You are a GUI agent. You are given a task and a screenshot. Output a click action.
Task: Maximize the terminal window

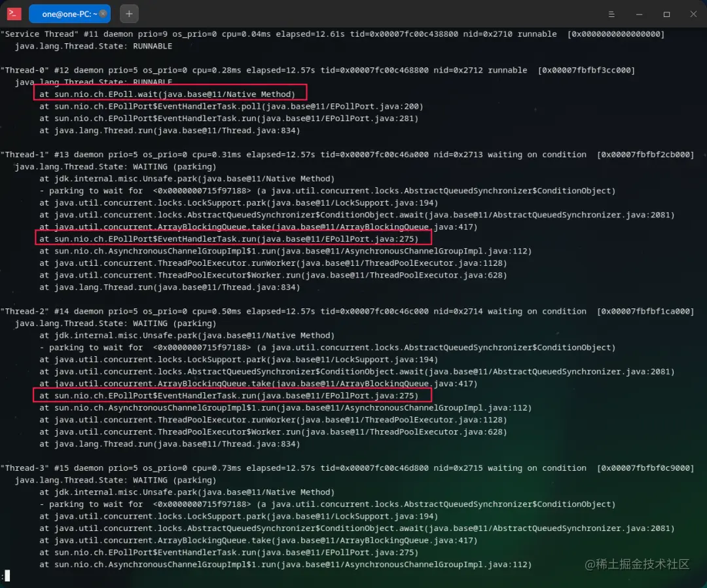666,14
